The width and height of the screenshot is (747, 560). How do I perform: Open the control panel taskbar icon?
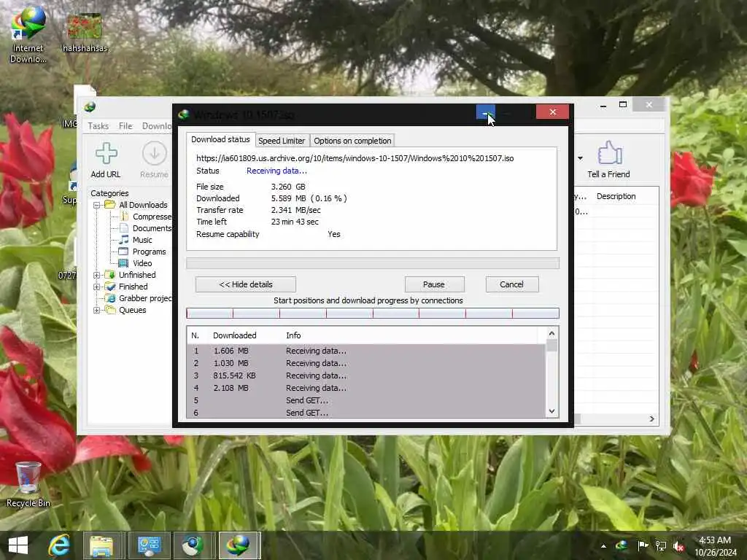pyautogui.click(x=149, y=545)
